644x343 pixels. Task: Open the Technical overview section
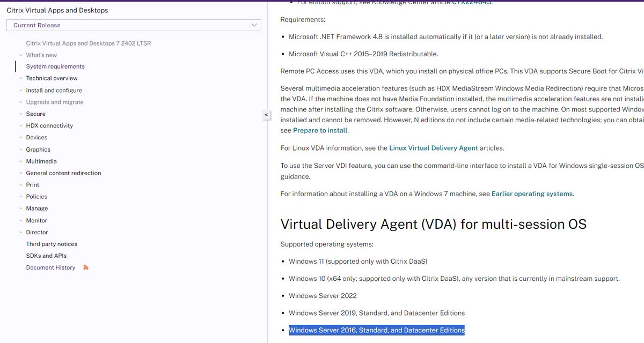point(52,78)
